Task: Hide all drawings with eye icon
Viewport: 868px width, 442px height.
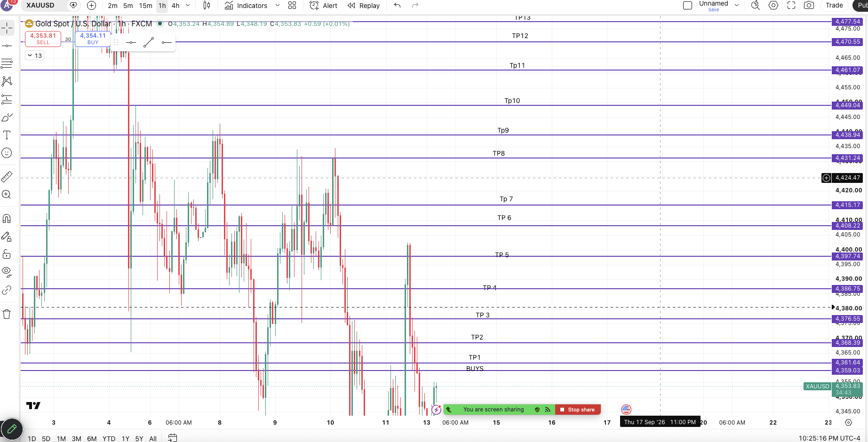Action: pos(7,271)
